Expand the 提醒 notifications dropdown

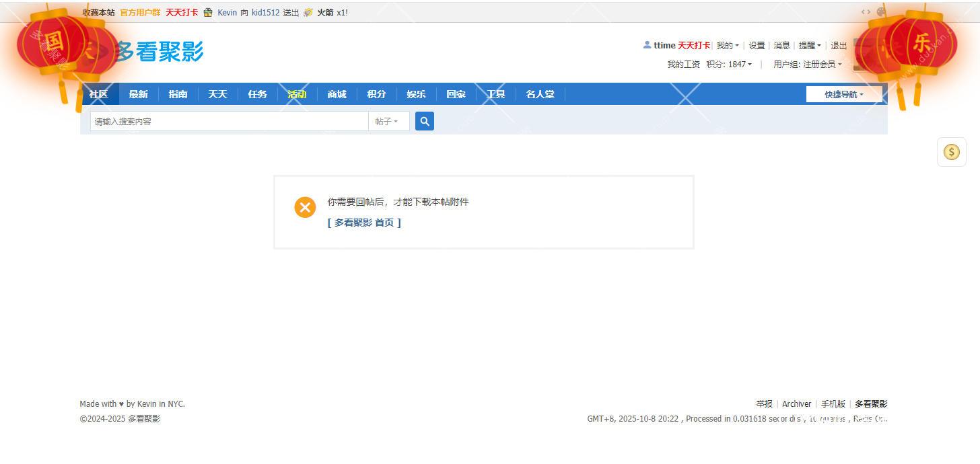pyautogui.click(x=809, y=46)
